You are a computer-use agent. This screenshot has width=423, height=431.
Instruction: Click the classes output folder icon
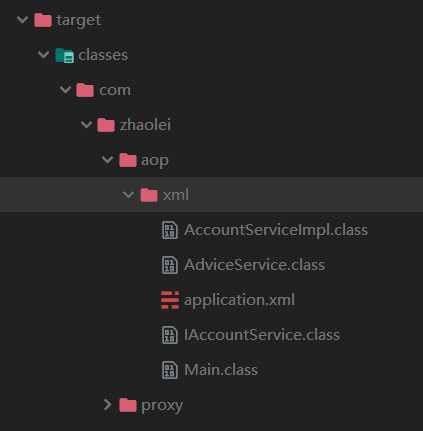click(64, 55)
